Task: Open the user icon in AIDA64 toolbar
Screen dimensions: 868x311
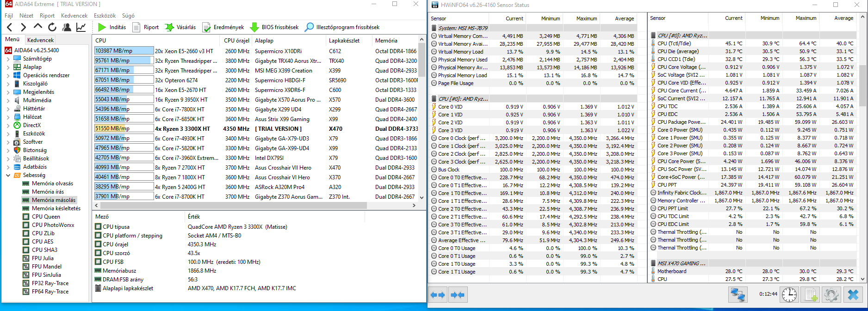Action: coord(67,27)
